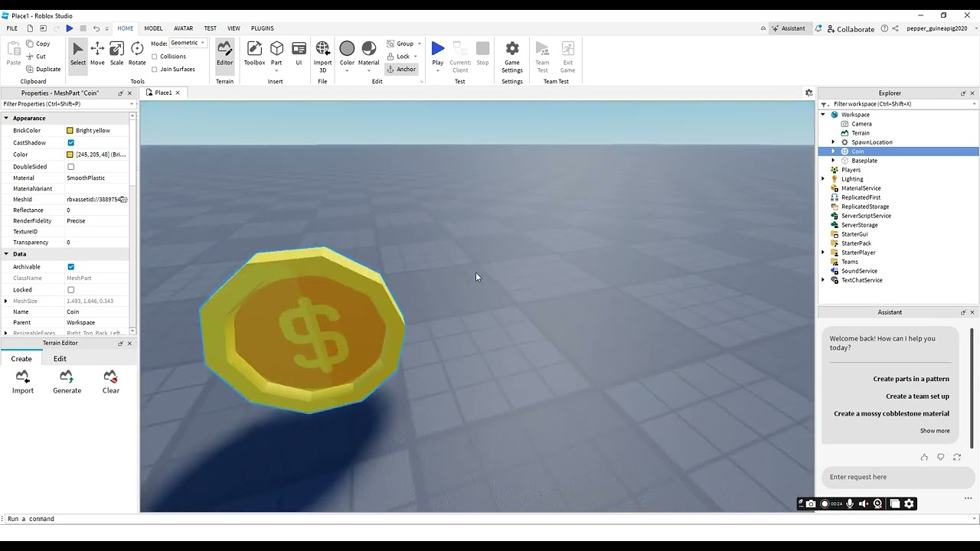Select the Move tool
The height and width of the screenshot is (551, 980).
pyautogui.click(x=97, y=54)
